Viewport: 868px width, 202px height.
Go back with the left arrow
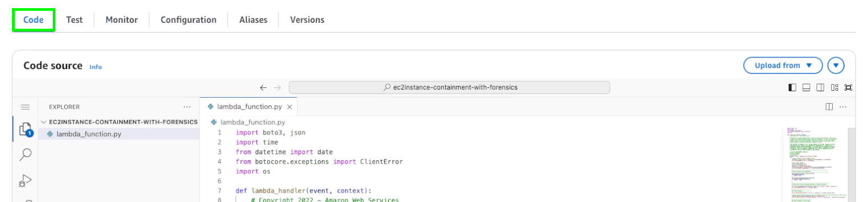coord(263,87)
